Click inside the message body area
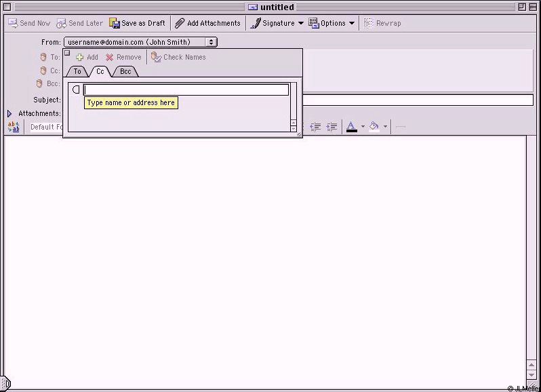 click(265, 262)
